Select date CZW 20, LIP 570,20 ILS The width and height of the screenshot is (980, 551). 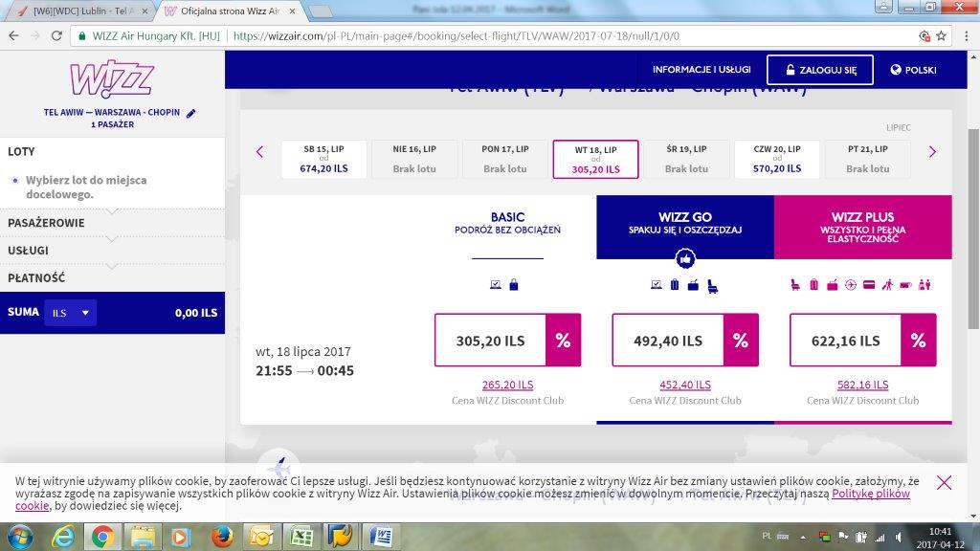point(777,160)
